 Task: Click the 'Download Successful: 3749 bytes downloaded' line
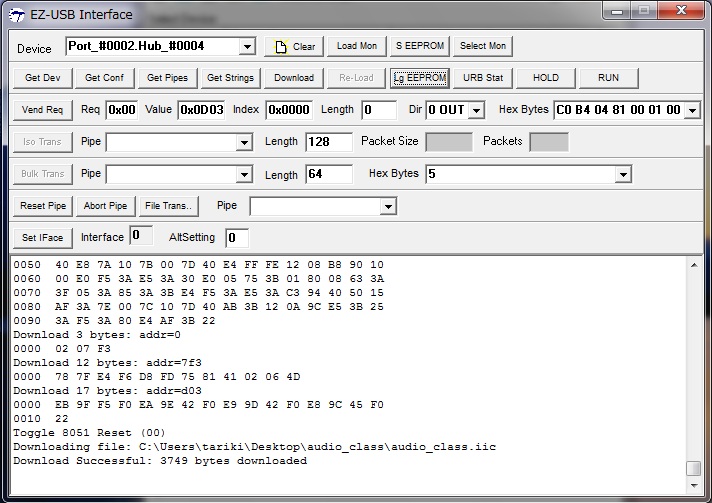pos(160,461)
